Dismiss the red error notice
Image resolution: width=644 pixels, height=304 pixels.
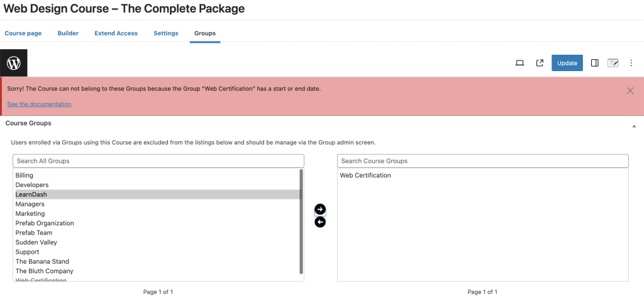630,91
